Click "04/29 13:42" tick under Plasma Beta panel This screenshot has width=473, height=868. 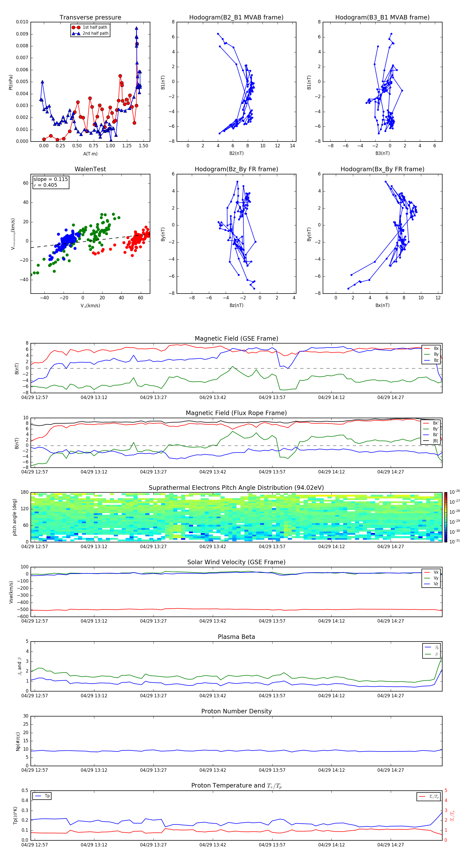213,696
